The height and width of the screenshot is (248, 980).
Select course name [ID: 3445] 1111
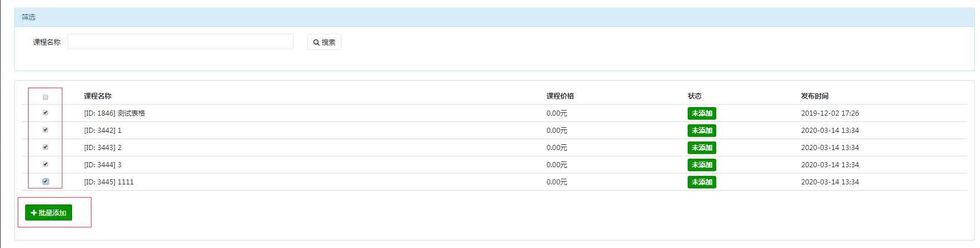pos(109,182)
